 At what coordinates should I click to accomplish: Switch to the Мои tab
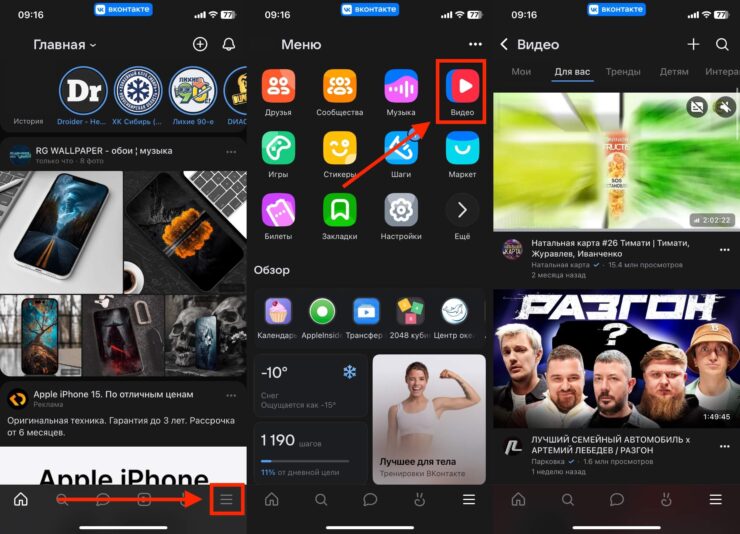pyautogui.click(x=521, y=72)
